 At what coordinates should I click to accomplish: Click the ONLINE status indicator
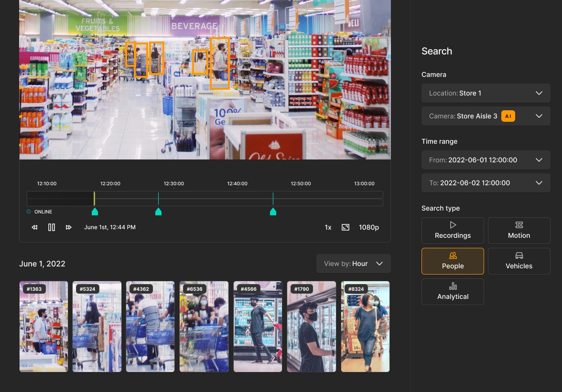coord(40,212)
